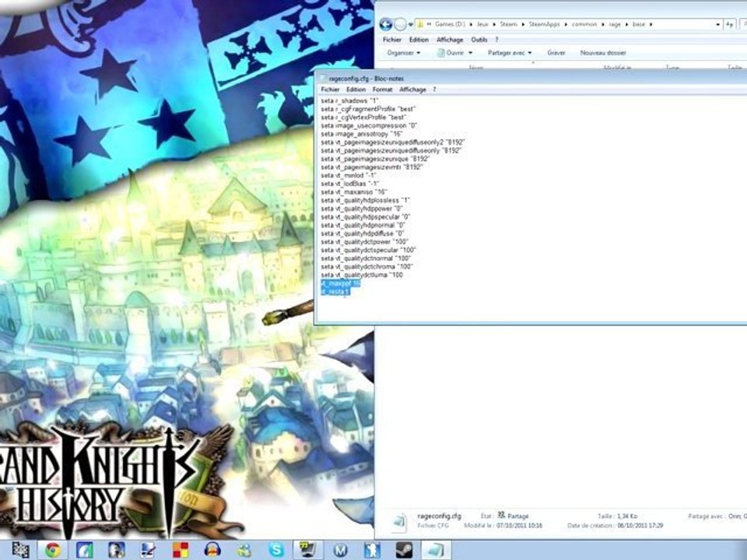Image resolution: width=747 pixels, height=560 pixels.
Task: Navigate to Games (D:) in the breadcrumb
Action: 450,24
